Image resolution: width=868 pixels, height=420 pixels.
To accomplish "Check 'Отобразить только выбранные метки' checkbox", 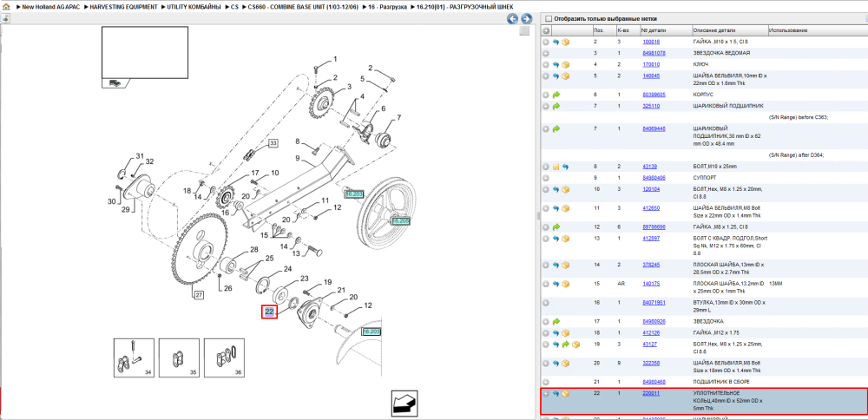I will coord(547,19).
